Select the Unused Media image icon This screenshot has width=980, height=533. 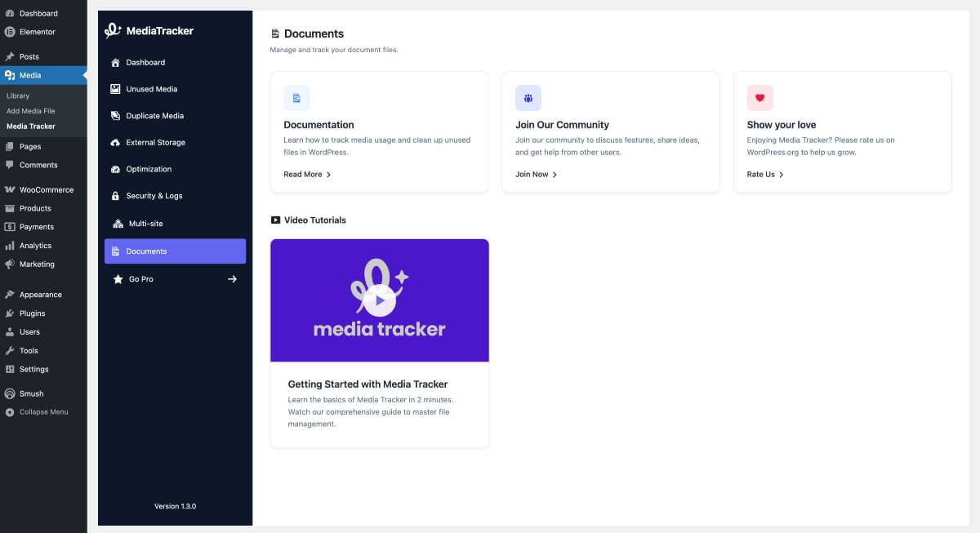[116, 89]
